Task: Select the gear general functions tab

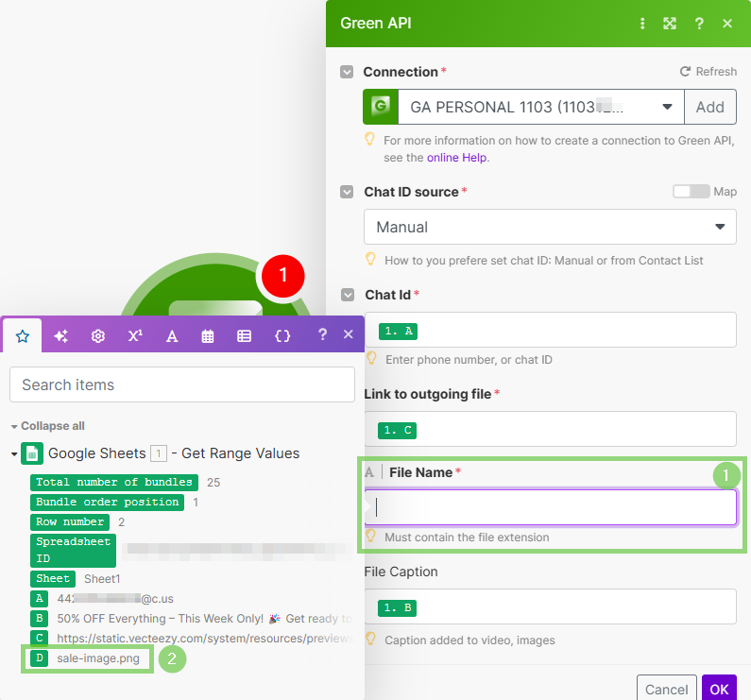Action: 97,335
